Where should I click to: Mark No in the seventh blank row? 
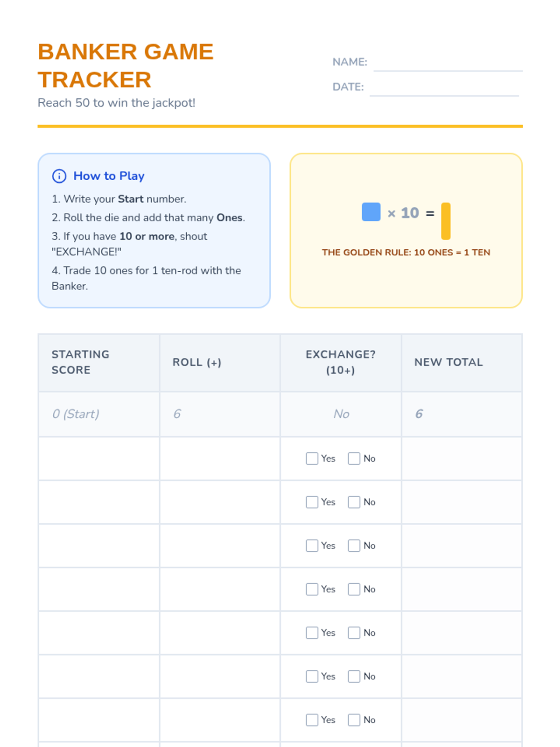point(354,720)
